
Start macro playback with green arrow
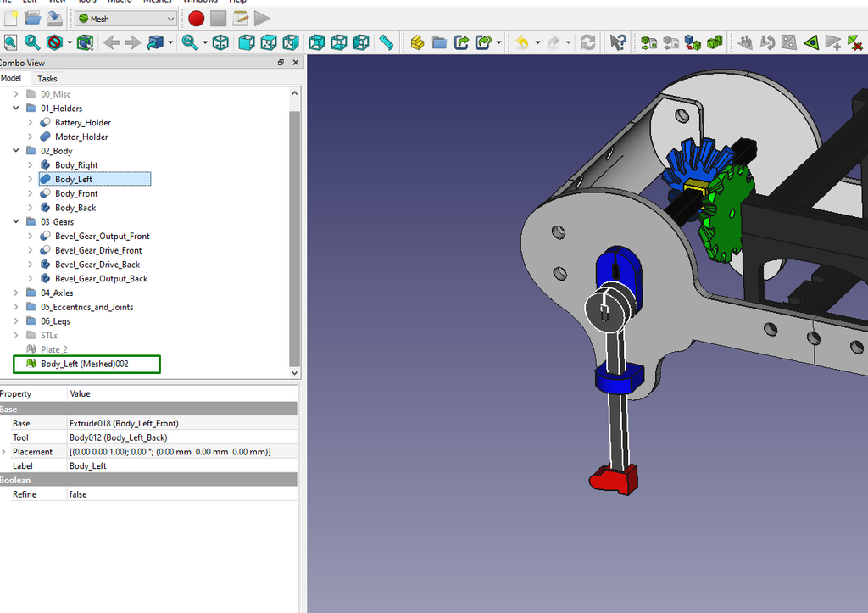click(260, 17)
